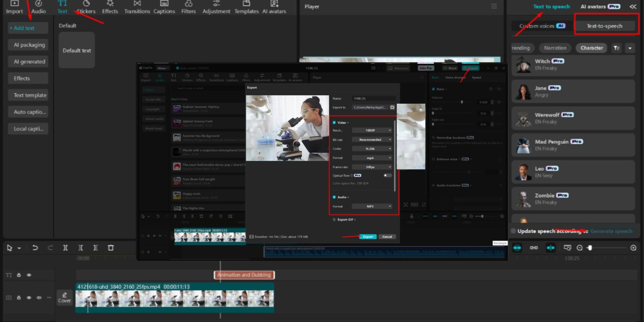Uncheck Audio checkbox in Export dialog
Image resolution: width=644 pixels, height=322 pixels.
pos(334,197)
